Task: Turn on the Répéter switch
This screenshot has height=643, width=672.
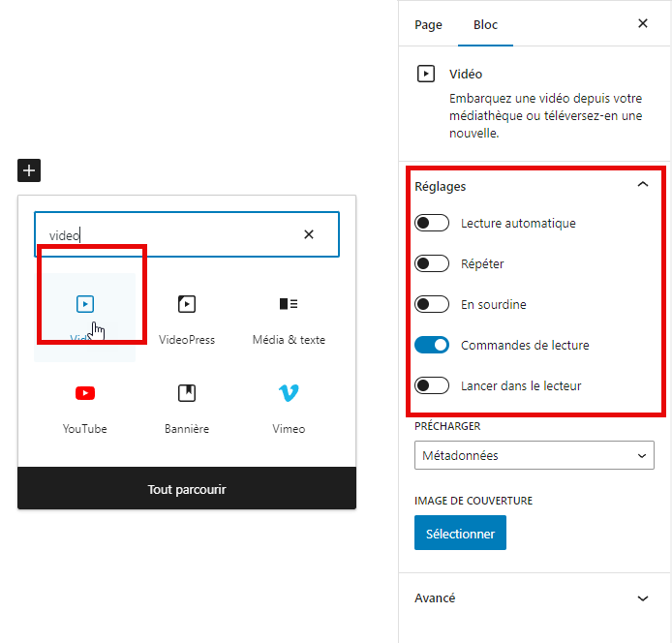Action: [x=432, y=264]
